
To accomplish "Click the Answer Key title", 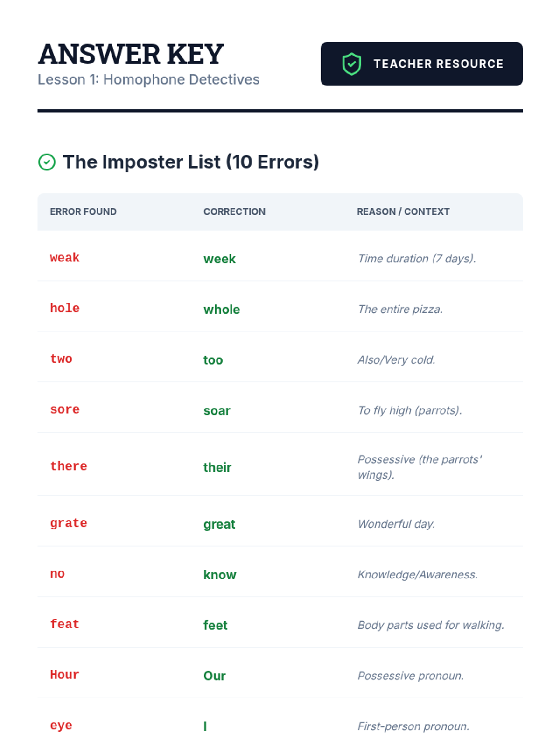I will 131,54.
